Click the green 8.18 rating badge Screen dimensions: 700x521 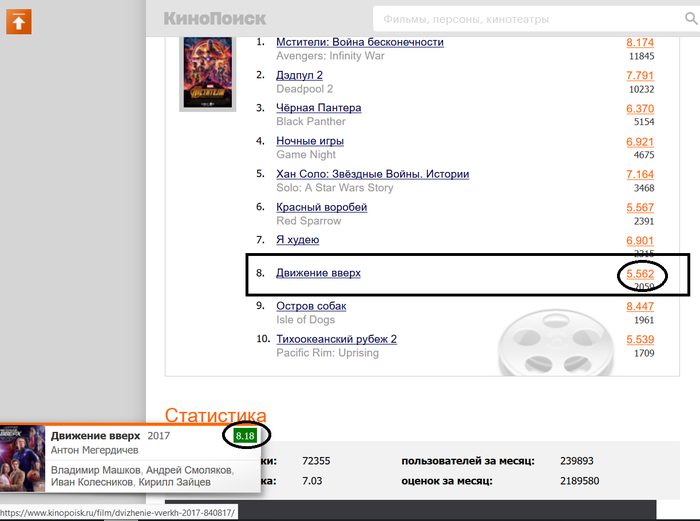(x=246, y=436)
